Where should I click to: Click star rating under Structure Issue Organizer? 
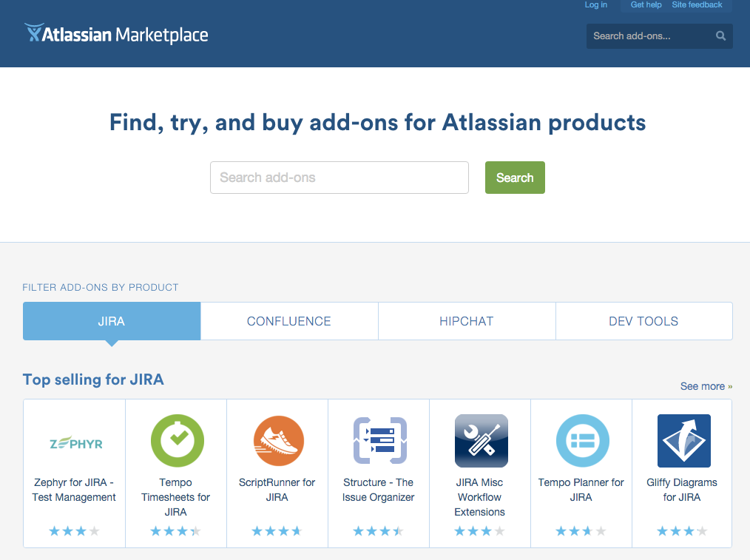click(x=379, y=531)
